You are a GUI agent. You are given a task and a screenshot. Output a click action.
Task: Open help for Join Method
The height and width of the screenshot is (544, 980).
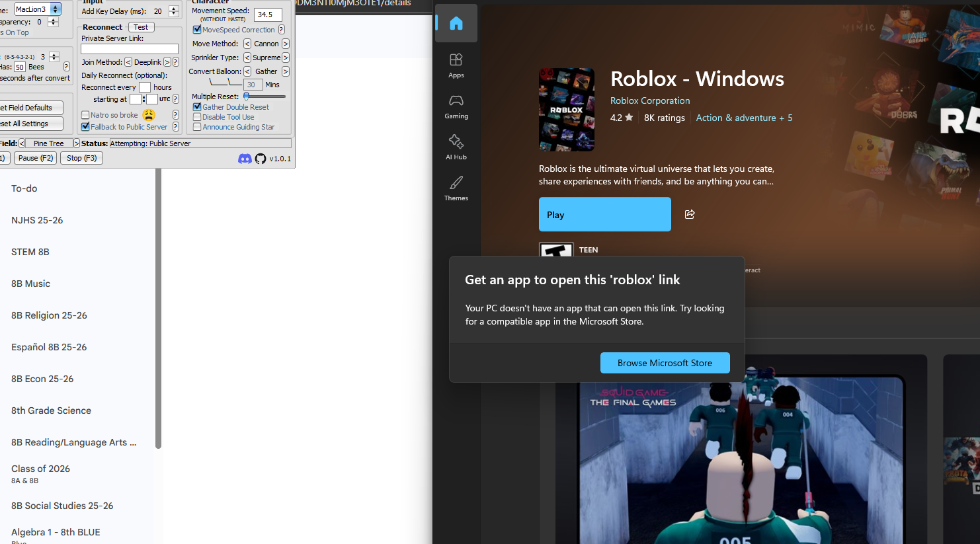[x=175, y=62]
